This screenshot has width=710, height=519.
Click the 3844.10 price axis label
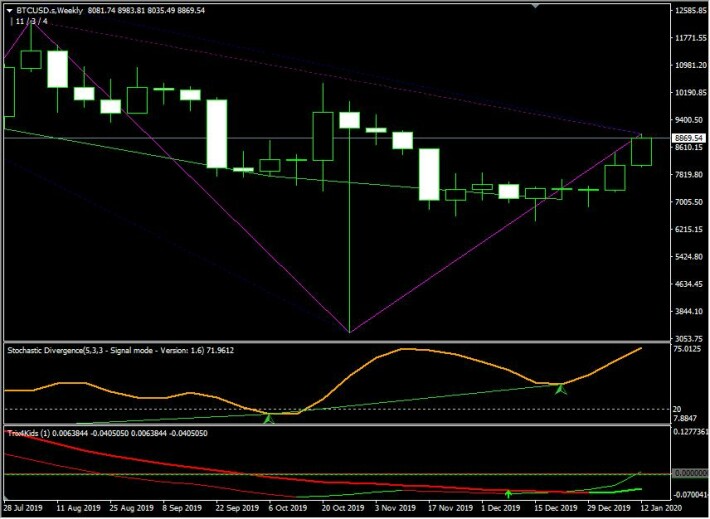(690, 312)
